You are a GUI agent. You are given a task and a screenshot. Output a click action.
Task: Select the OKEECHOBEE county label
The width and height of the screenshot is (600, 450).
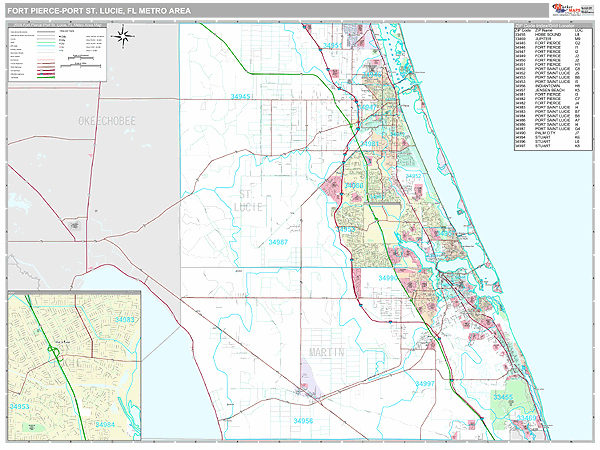[108, 120]
